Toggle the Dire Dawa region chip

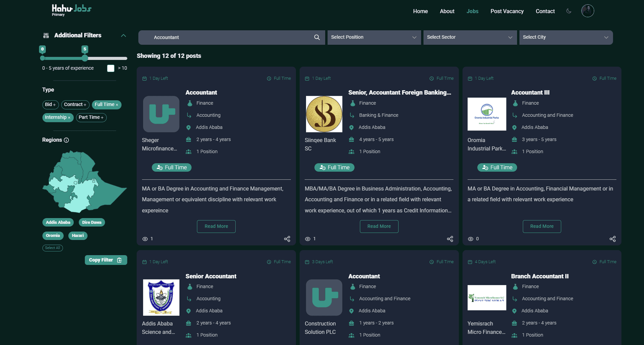[x=92, y=223]
